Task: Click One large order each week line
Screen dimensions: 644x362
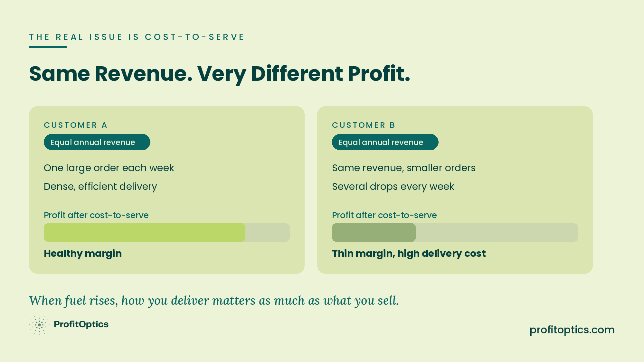Action: click(x=109, y=168)
